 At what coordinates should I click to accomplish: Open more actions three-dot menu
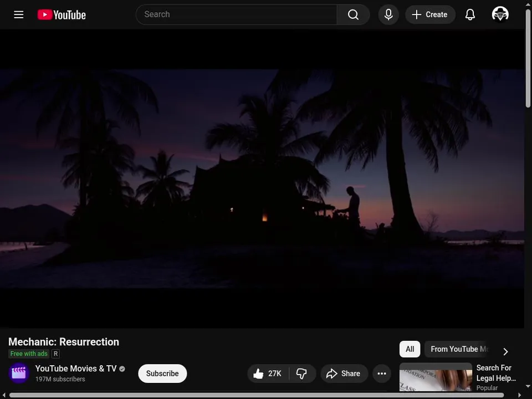tap(382, 374)
